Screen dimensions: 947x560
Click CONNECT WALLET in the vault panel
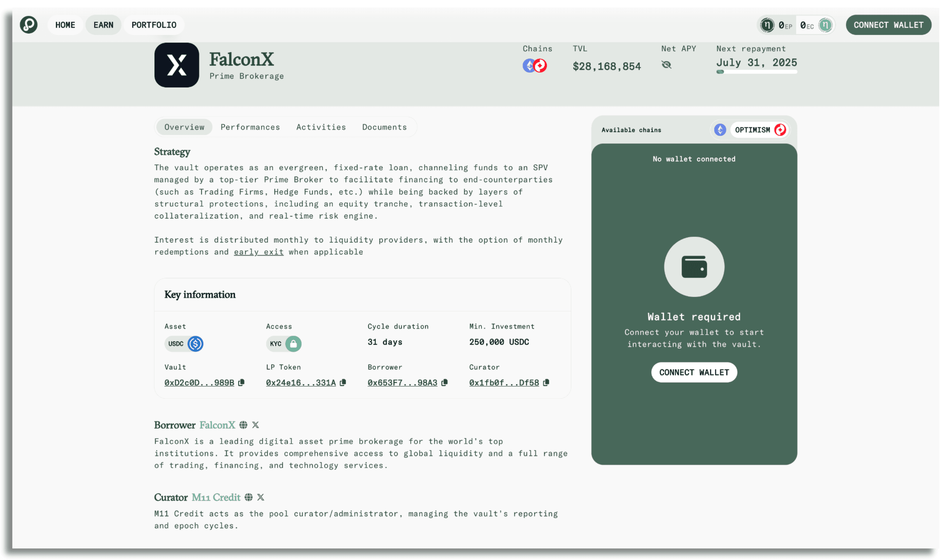[694, 372]
